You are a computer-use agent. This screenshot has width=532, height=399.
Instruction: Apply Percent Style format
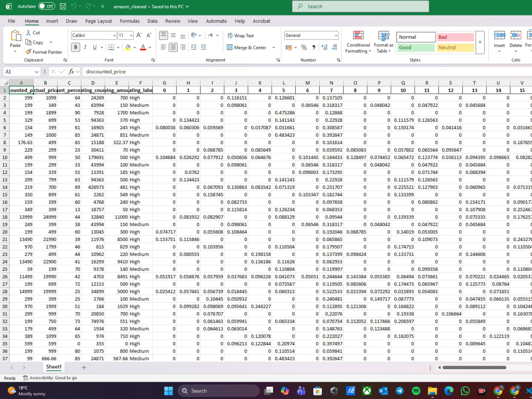(x=304, y=47)
